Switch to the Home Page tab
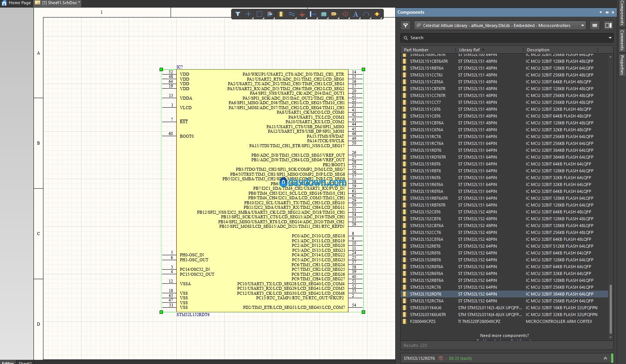 click(16, 3)
